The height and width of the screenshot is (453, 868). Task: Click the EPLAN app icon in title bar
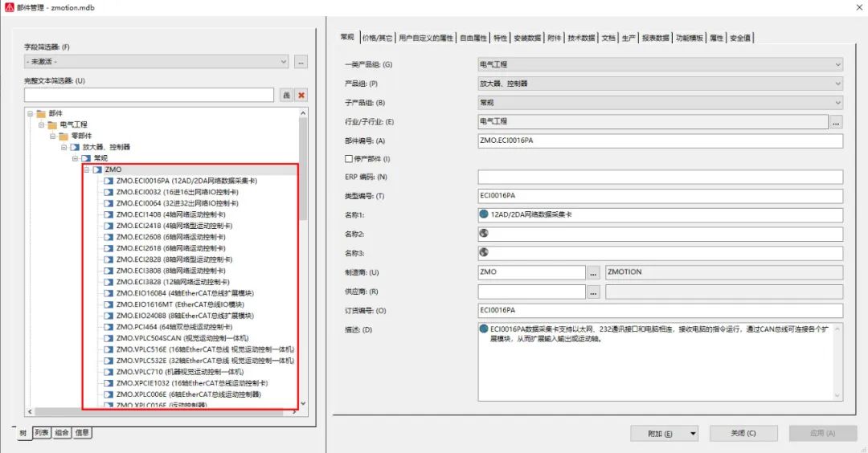[x=9, y=7]
